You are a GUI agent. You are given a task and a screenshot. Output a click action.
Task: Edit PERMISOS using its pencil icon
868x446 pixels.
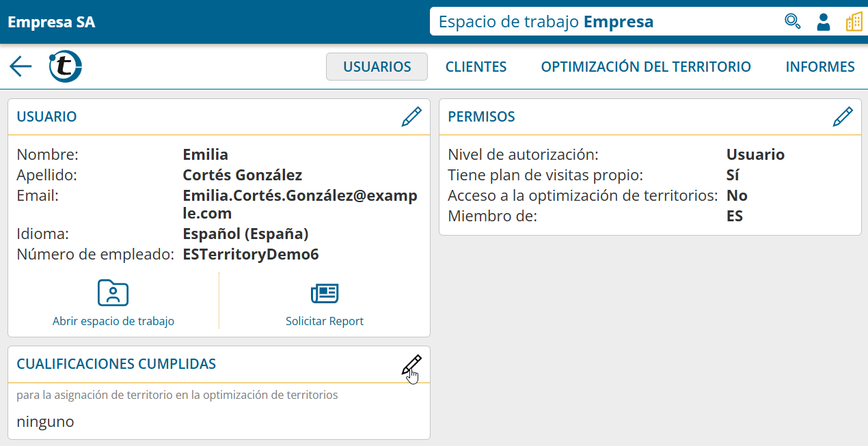842,117
